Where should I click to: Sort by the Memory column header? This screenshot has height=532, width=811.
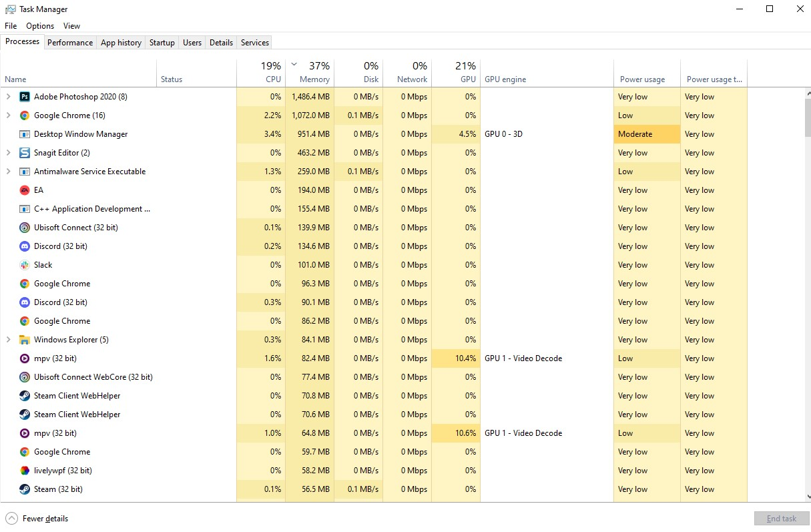pyautogui.click(x=310, y=73)
